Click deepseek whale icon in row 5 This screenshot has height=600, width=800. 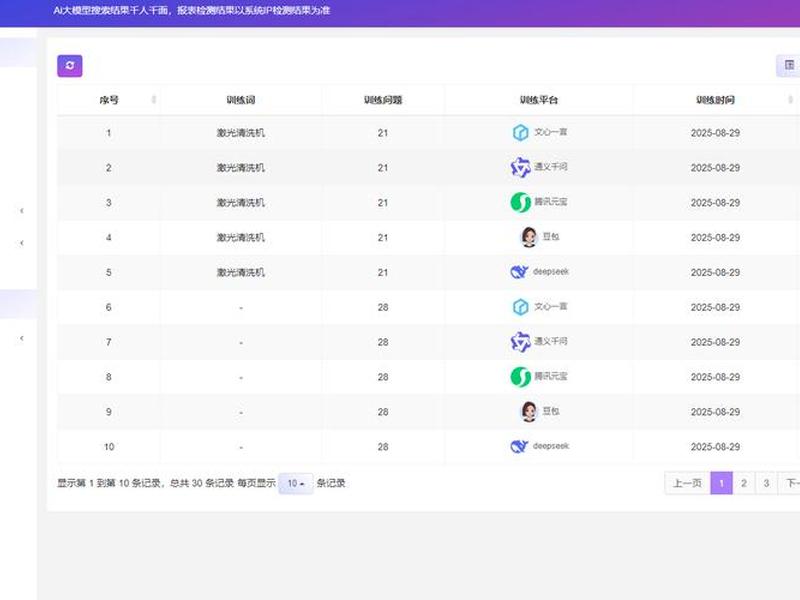519,272
